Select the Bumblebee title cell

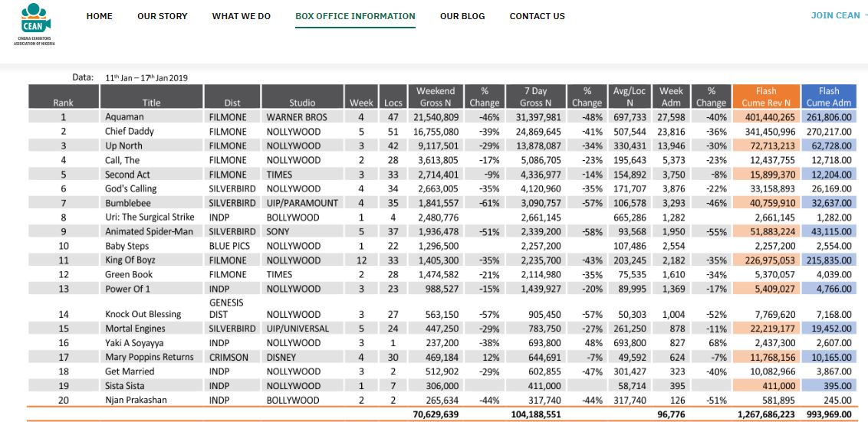[127, 203]
